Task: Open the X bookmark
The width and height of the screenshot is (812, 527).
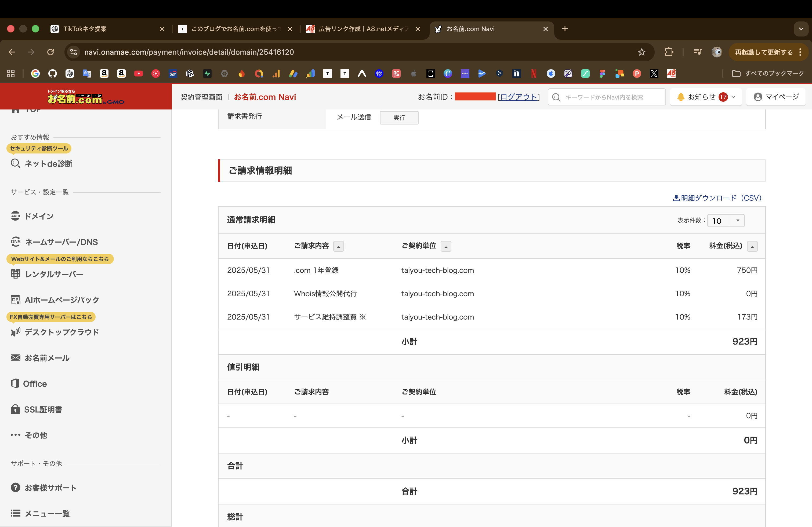Action: (654, 73)
